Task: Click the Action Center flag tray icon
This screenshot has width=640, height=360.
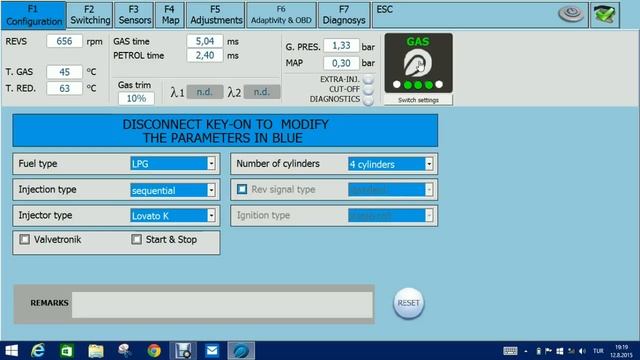Action: pyautogui.click(x=548, y=351)
